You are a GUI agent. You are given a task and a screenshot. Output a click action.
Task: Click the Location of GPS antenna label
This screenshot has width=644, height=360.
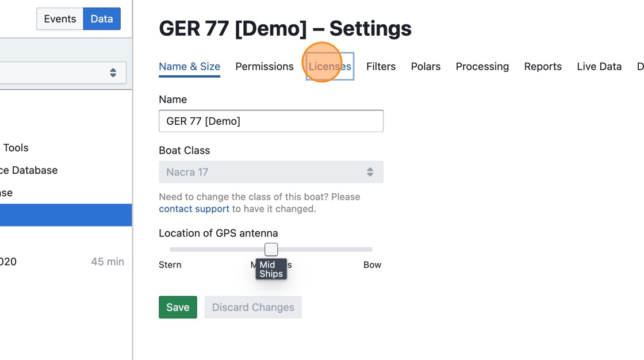tap(218, 233)
